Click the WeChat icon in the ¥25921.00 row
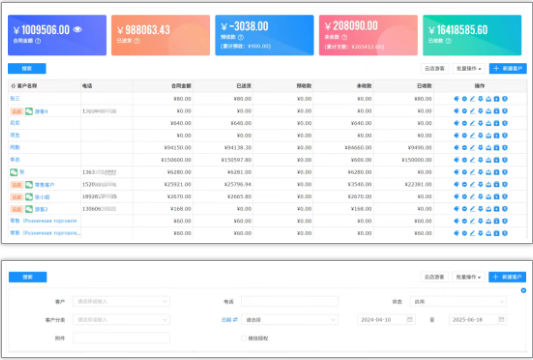 coord(29,185)
